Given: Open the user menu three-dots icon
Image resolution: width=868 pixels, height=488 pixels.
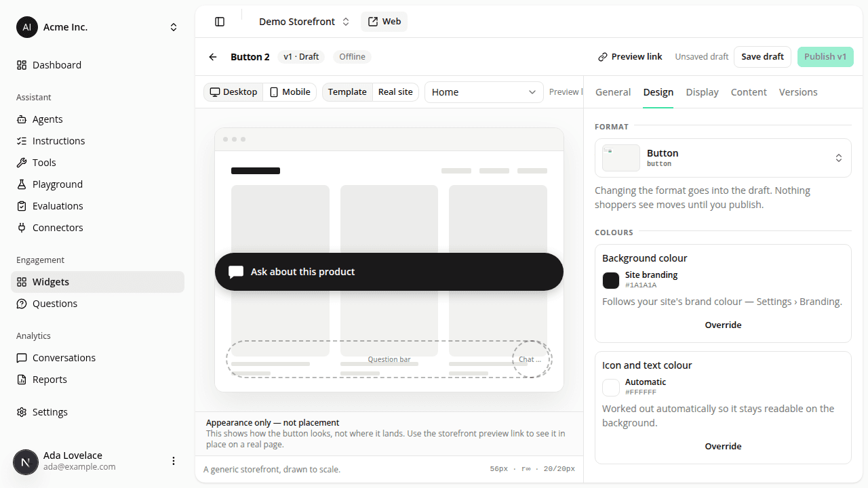Looking at the screenshot, I should coord(174,461).
